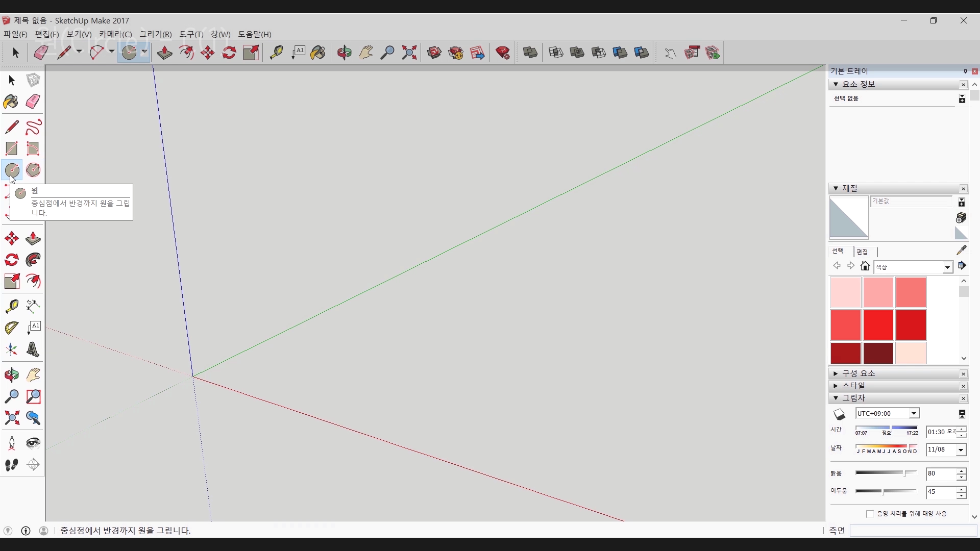Open the UTC+09:00 time zone dropdown
Screen dimensions: 980x551
click(914, 414)
